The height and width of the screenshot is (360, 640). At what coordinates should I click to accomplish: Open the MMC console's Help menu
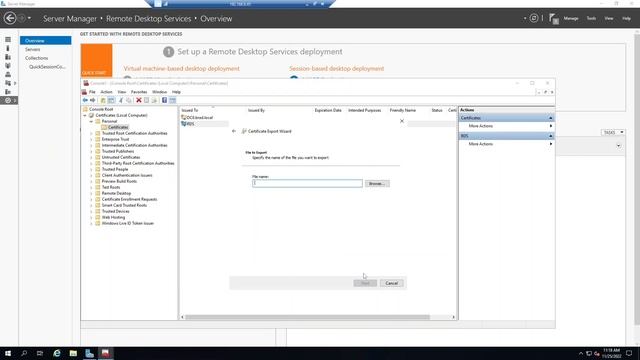(x=176, y=92)
